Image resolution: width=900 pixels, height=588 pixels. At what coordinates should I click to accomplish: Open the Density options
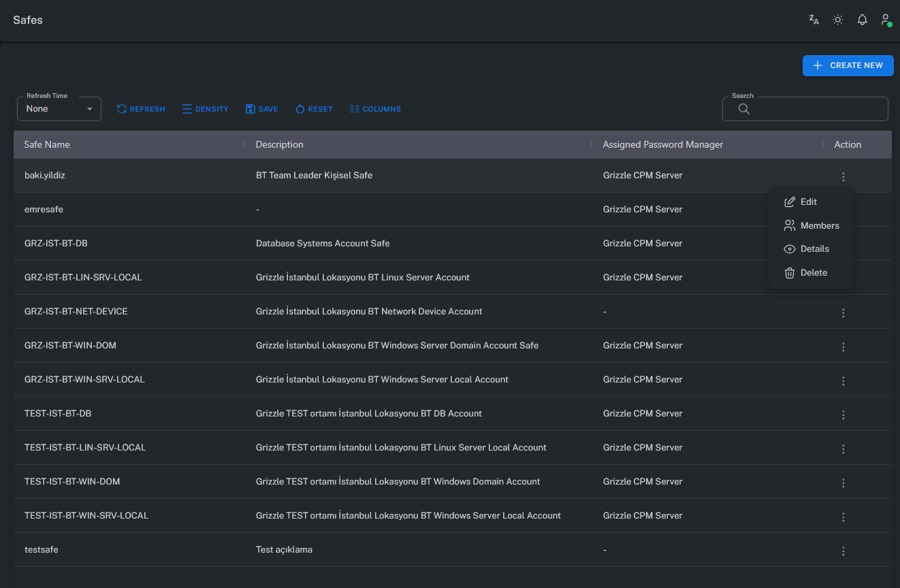206,109
